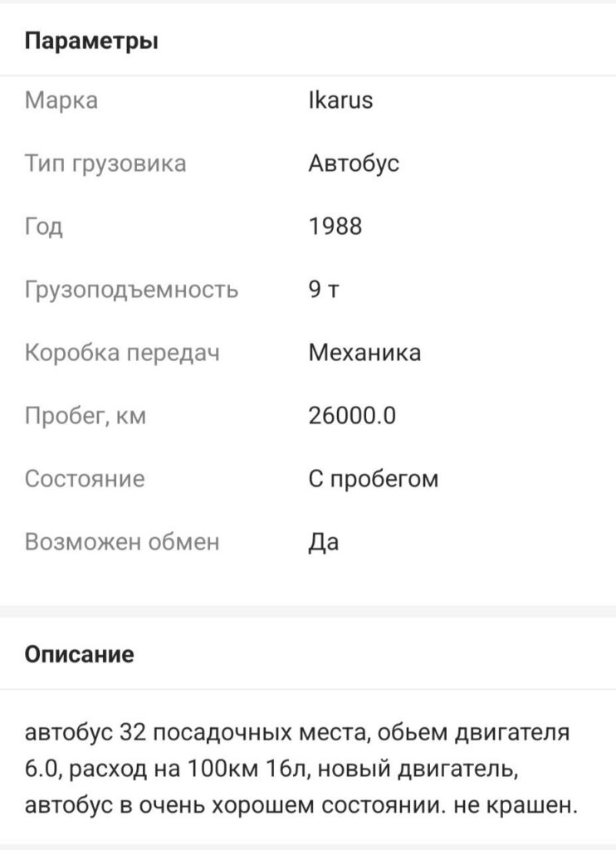Viewport: 616px width, 850px height.
Task: Click the Год parameter label
Action: 44,227
